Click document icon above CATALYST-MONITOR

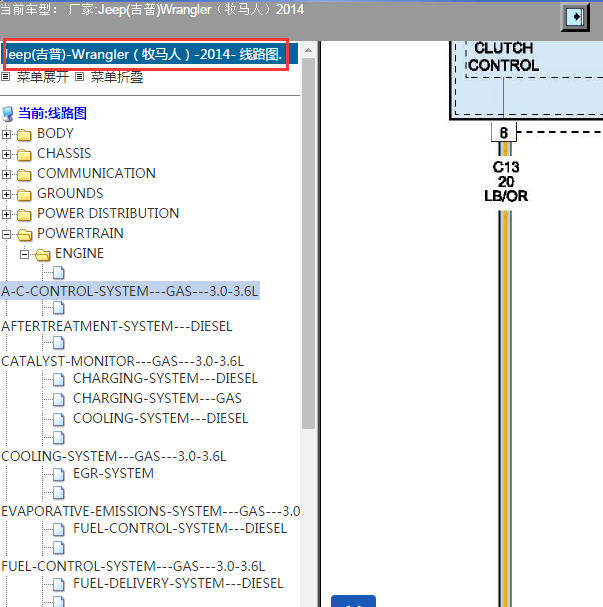[x=58, y=343]
